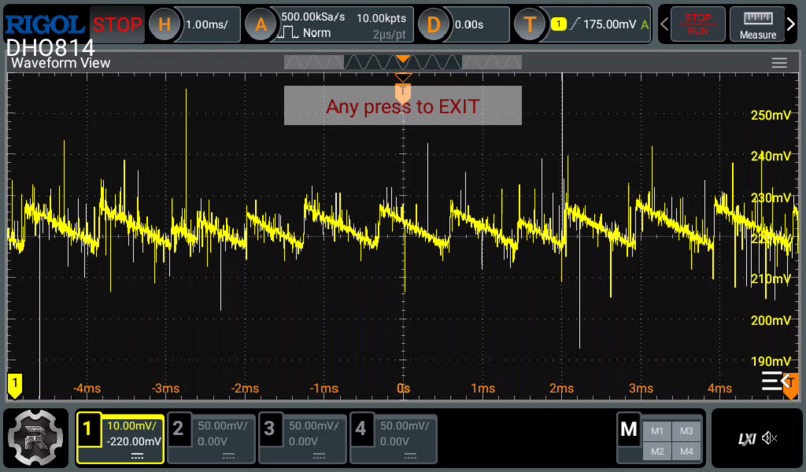Click the rising edge trigger slope icon
The width and height of the screenshot is (806, 472).
click(574, 24)
